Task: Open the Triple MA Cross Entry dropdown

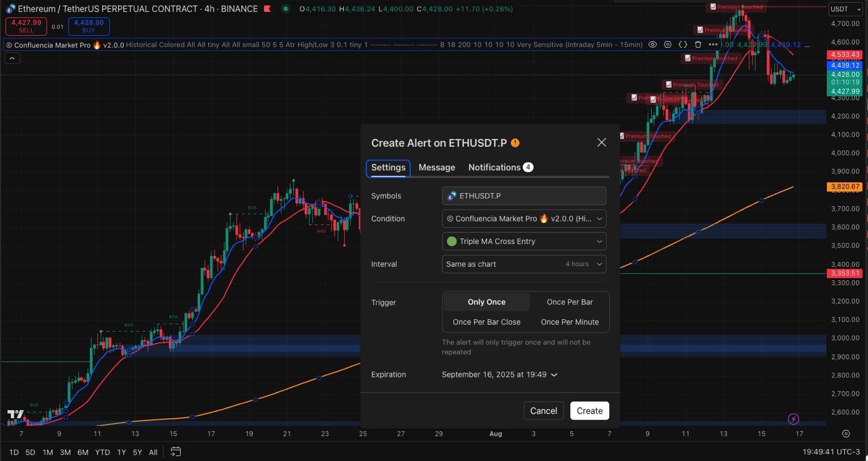Action: click(524, 241)
